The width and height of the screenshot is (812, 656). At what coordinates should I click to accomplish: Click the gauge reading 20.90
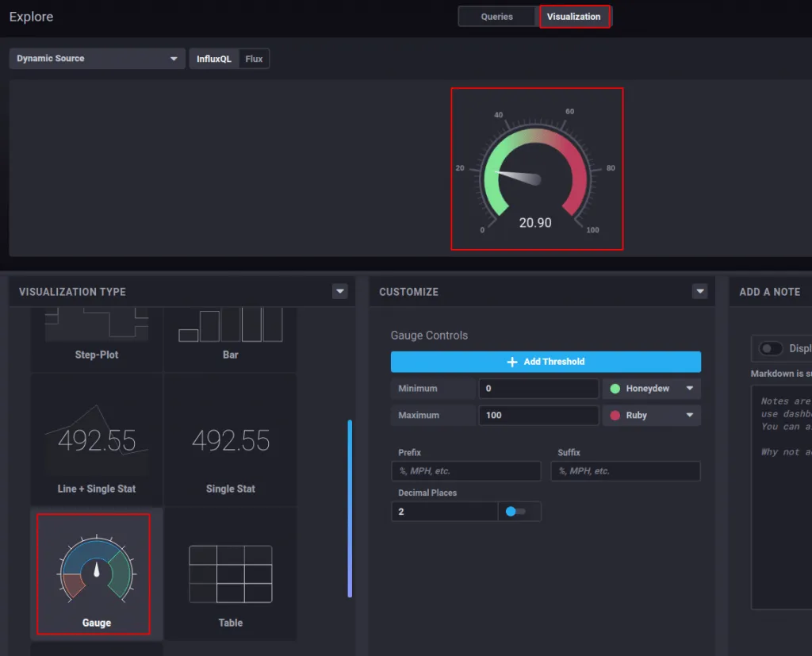535,223
